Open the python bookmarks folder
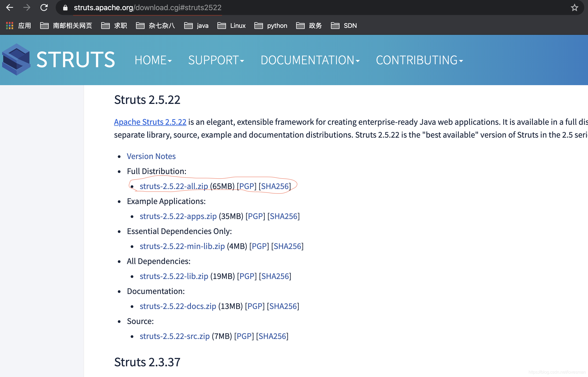 pyautogui.click(x=271, y=25)
